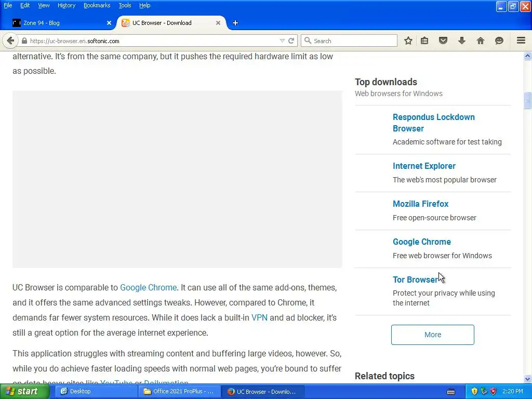Go back using the back arrow button
The image size is (532, 399).
10,41
